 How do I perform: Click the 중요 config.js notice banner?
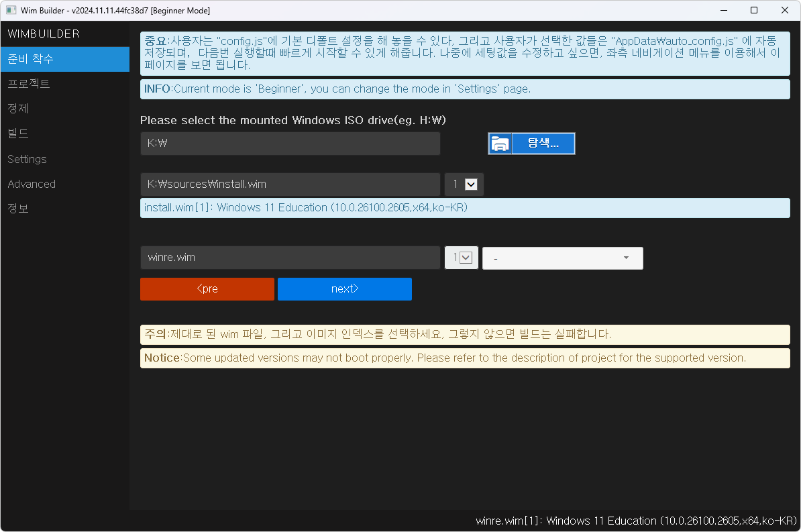[x=465, y=53]
